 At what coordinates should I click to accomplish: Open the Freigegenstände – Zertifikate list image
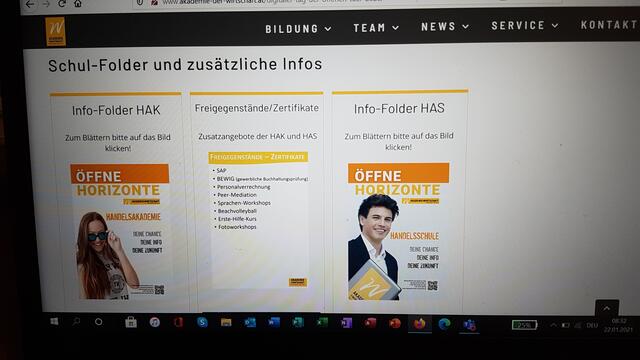(x=258, y=220)
